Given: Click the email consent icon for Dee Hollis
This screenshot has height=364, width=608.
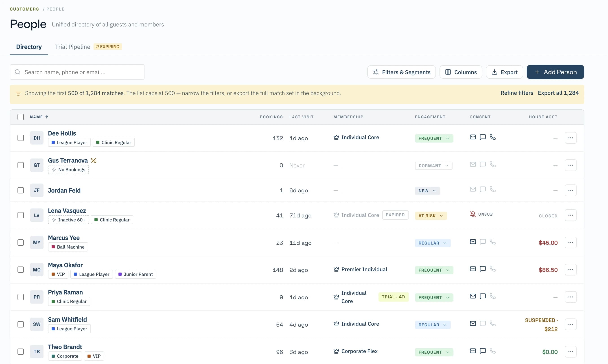Looking at the screenshot, I should tap(473, 137).
